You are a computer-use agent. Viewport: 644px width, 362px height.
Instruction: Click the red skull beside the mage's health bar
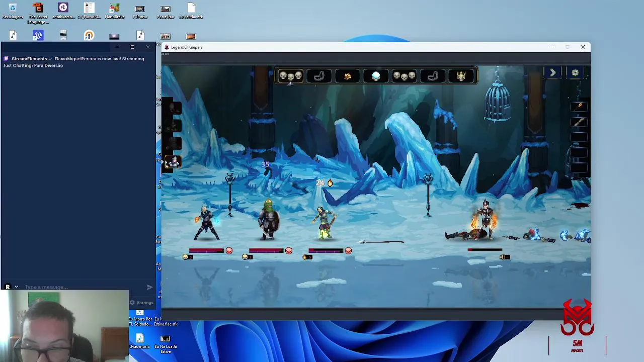229,250
